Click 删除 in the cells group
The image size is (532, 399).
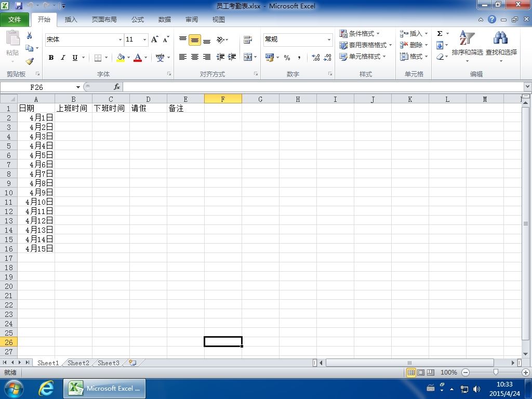tap(414, 45)
